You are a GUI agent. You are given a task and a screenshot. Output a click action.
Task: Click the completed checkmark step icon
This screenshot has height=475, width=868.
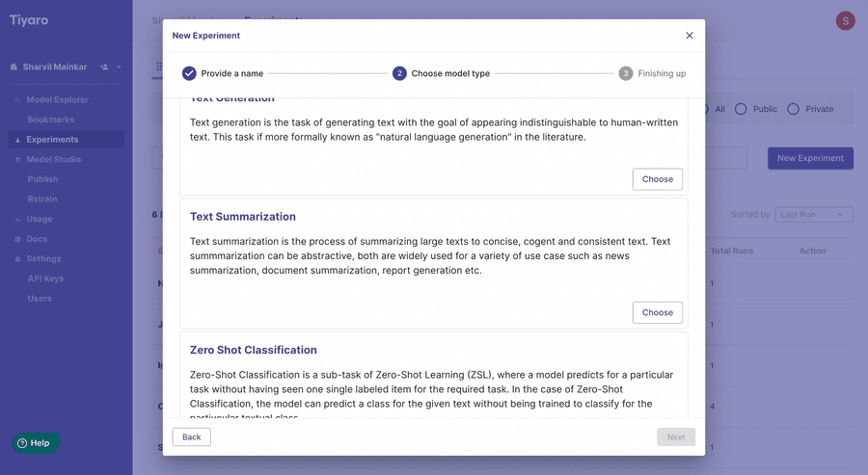point(189,73)
